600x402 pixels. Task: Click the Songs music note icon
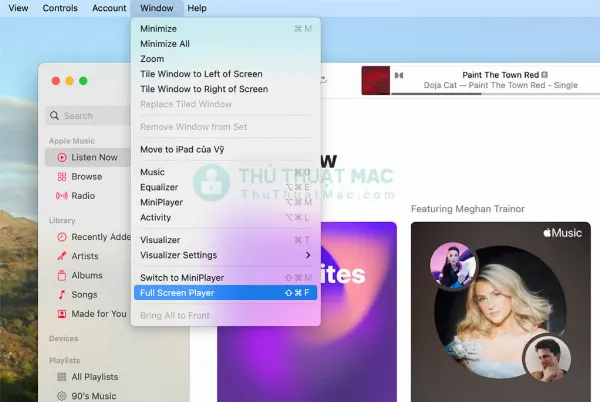pos(62,294)
